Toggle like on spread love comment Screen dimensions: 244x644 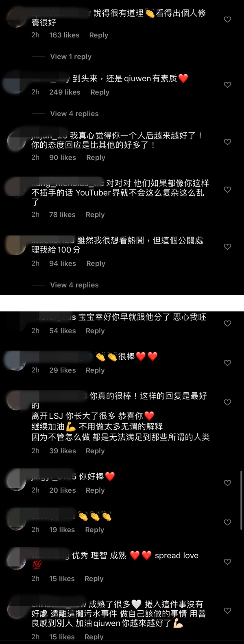[228, 562]
